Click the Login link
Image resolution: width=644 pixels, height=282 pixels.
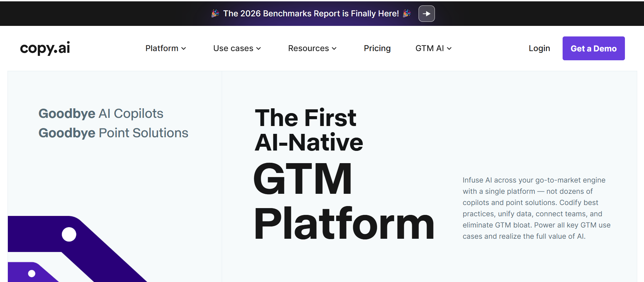click(x=539, y=48)
